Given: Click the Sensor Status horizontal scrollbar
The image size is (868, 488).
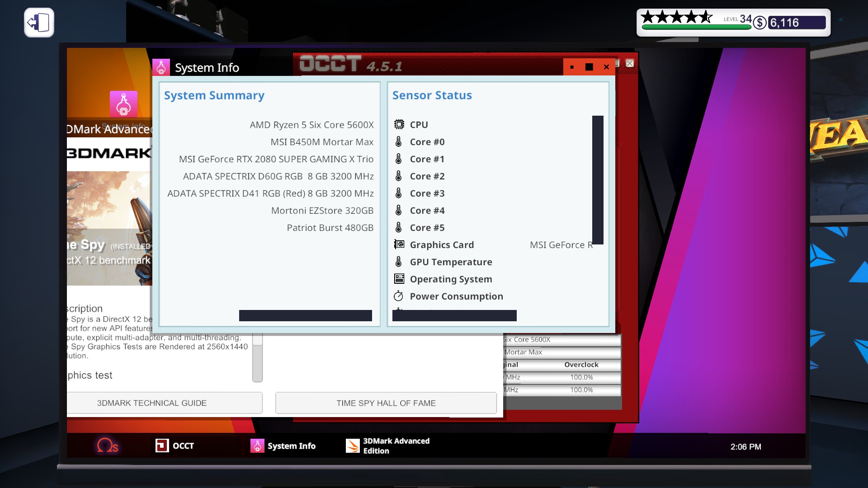Looking at the screenshot, I should [x=454, y=315].
